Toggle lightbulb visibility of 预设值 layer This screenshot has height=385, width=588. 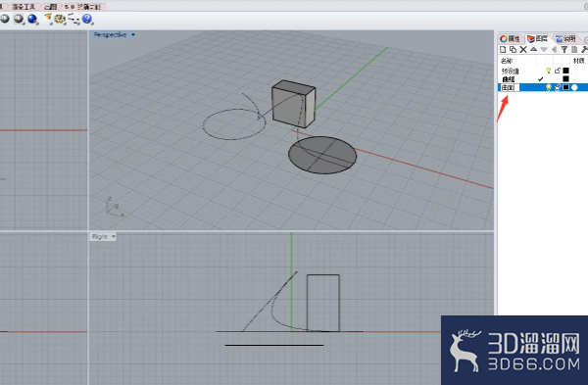pos(548,71)
